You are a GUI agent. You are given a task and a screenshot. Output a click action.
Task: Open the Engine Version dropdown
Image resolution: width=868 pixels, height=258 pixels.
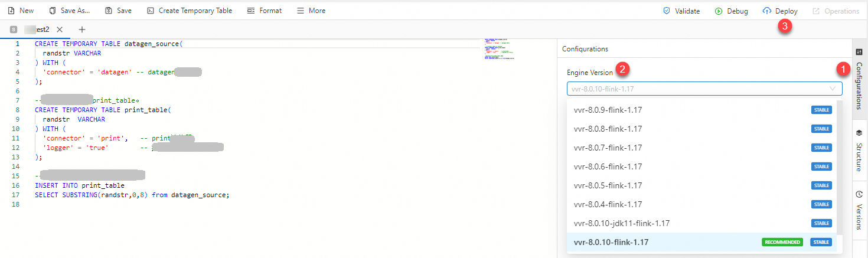click(704, 89)
